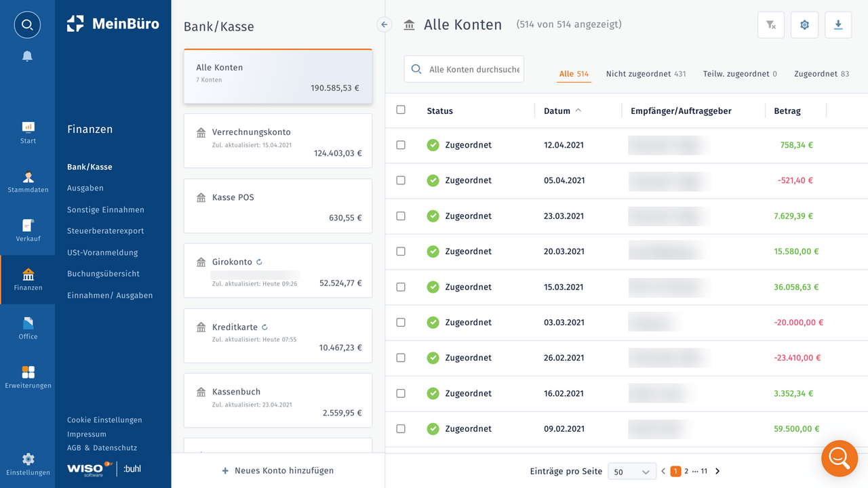
Task: Open USt-Voranmeldung menu item
Action: click(x=102, y=253)
